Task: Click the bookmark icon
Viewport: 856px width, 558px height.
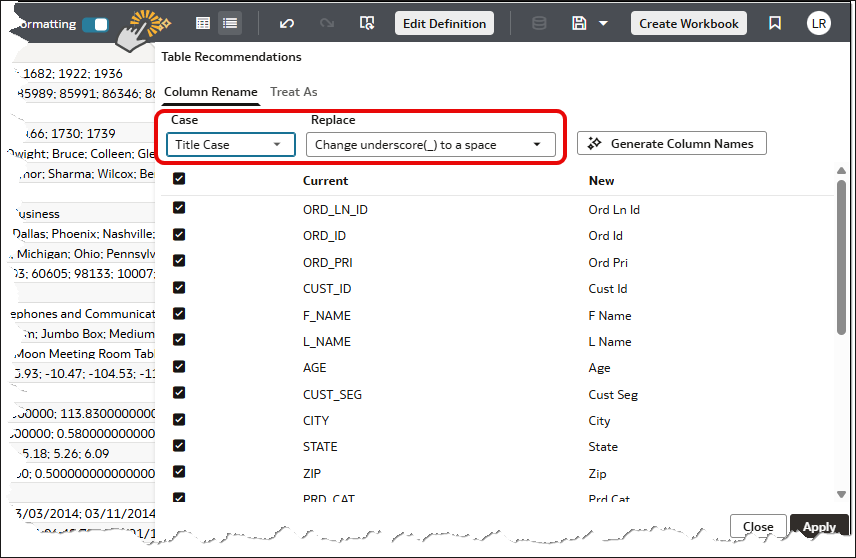Action: click(x=775, y=23)
